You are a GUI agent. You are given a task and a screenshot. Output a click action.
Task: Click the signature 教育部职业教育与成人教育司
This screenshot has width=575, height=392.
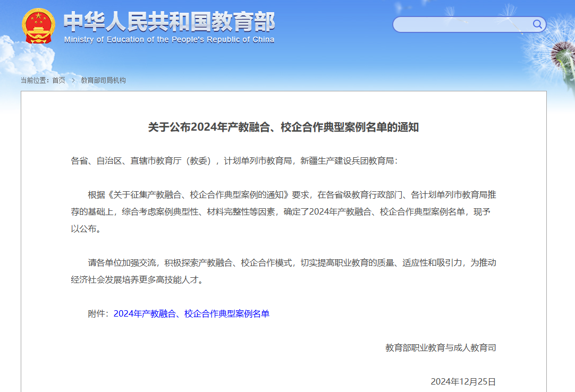click(x=441, y=348)
